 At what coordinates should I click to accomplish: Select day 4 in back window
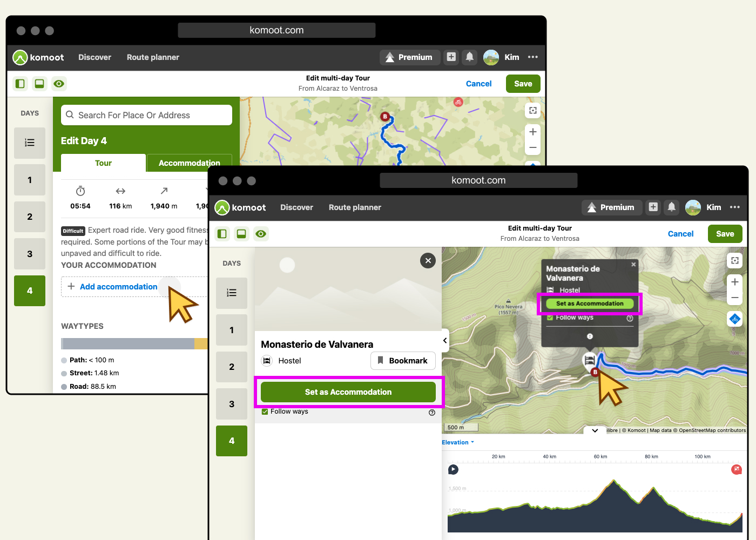[x=30, y=291]
